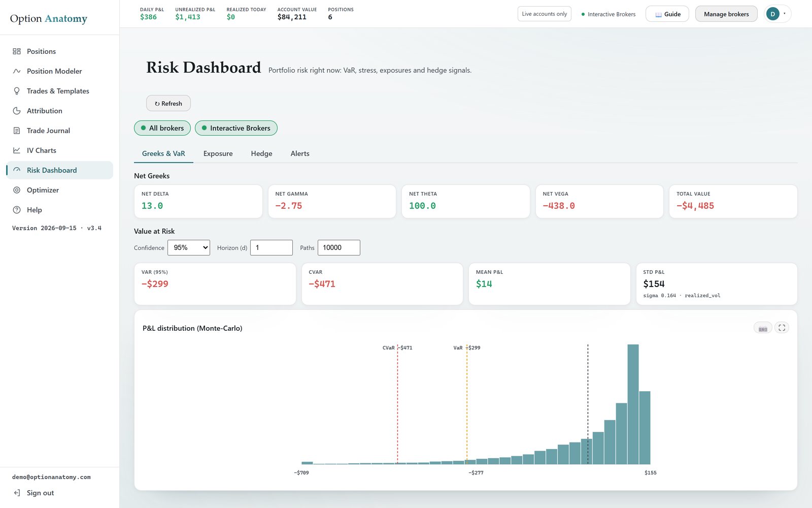812x508 pixels.
Task: Click the Trades & Templates lightbulb icon
Action: click(17, 91)
